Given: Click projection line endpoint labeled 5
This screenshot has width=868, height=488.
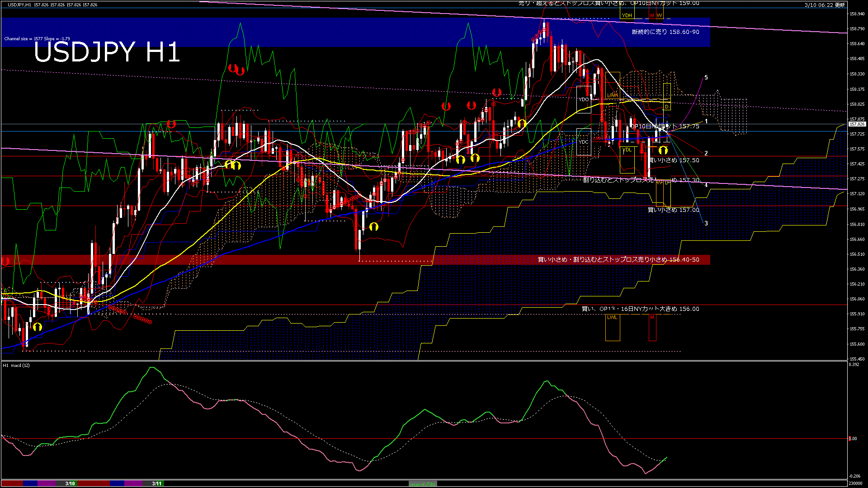Looking at the screenshot, I should pyautogui.click(x=706, y=78).
